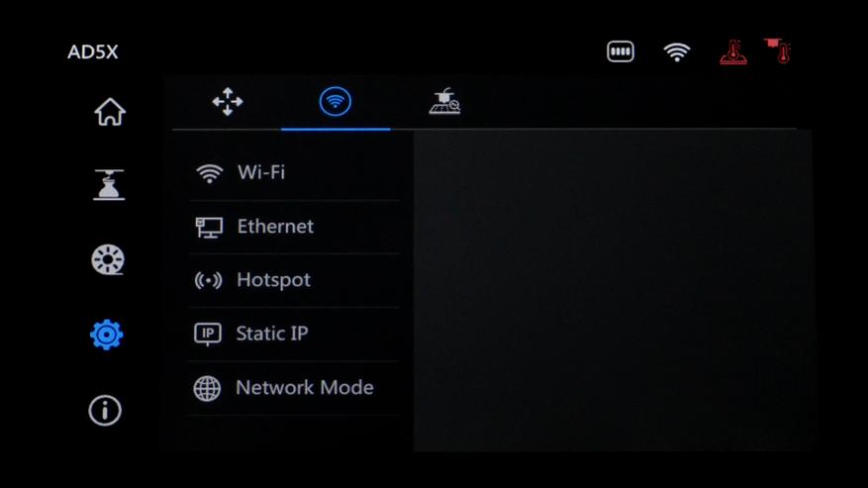
Task: Open the info circle sidebar icon
Action: click(x=105, y=411)
